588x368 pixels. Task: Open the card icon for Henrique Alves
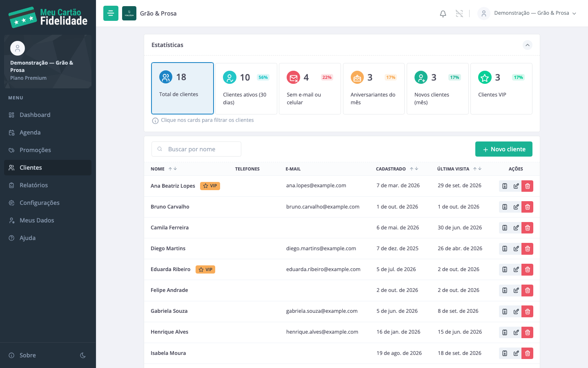coord(505,332)
